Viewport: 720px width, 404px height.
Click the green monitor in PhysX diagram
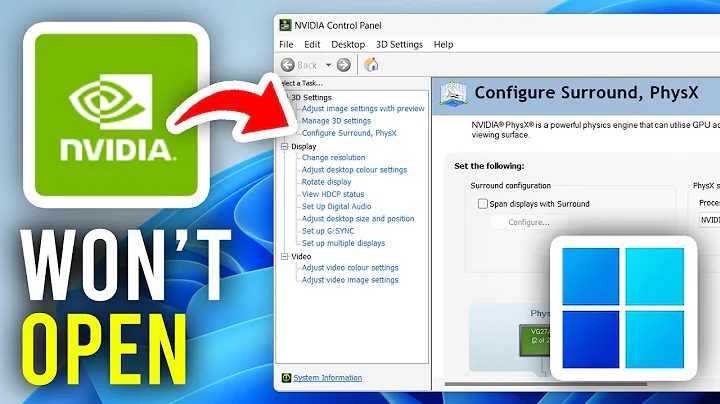[x=534, y=340]
